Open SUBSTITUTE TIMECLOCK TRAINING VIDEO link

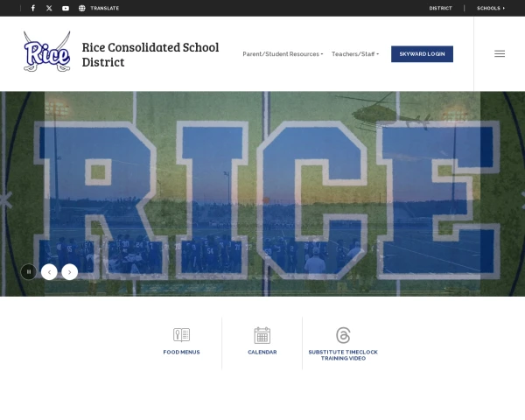(343, 355)
